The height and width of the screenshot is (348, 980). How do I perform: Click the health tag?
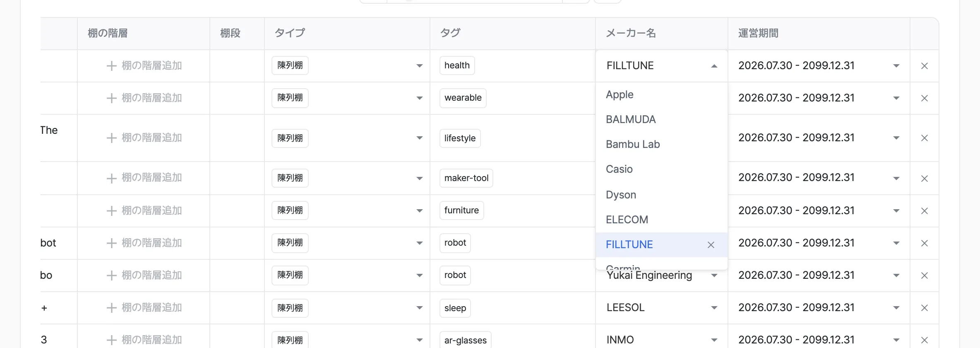(x=457, y=65)
